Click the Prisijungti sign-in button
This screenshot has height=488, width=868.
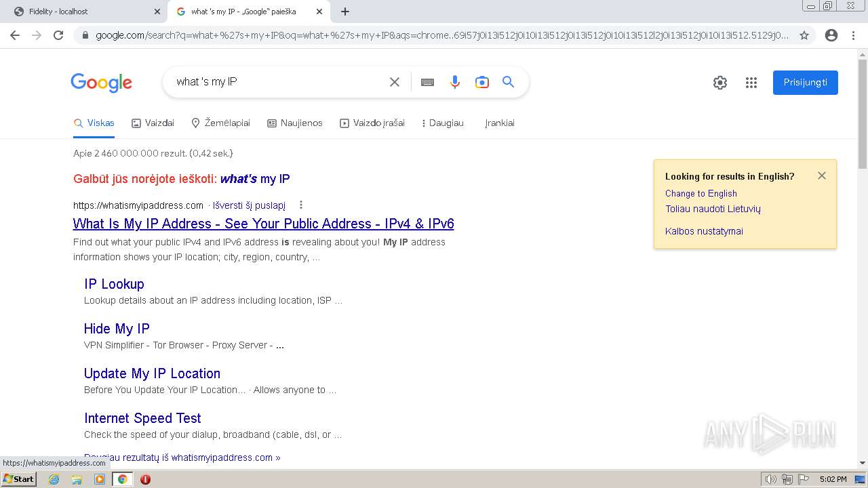point(806,83)
